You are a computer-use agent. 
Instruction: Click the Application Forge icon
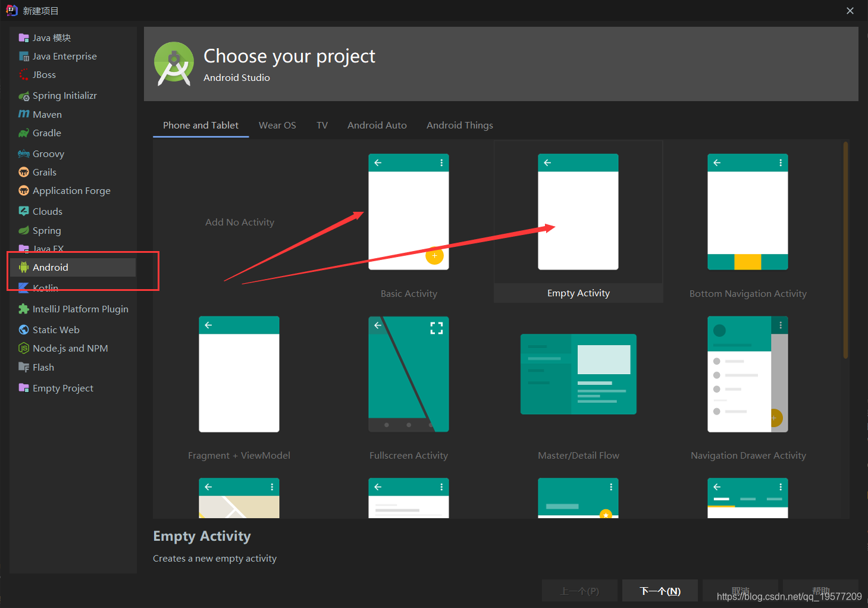coord(24,191)
